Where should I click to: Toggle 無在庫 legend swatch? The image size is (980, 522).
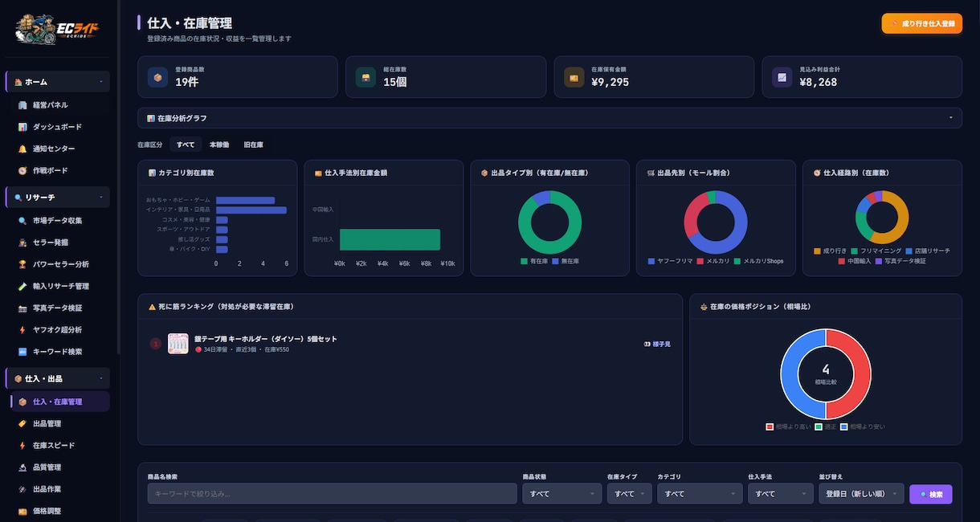tap(556, 261)
